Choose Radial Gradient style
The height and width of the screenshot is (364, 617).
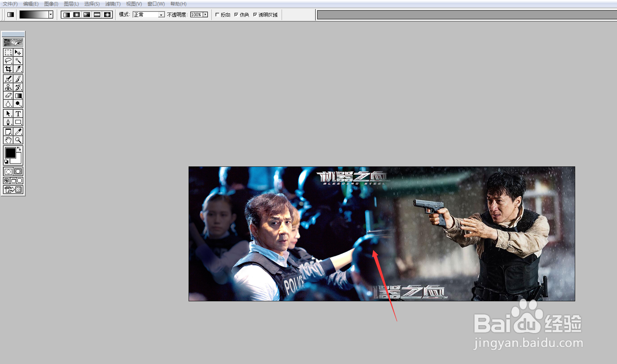77,15
